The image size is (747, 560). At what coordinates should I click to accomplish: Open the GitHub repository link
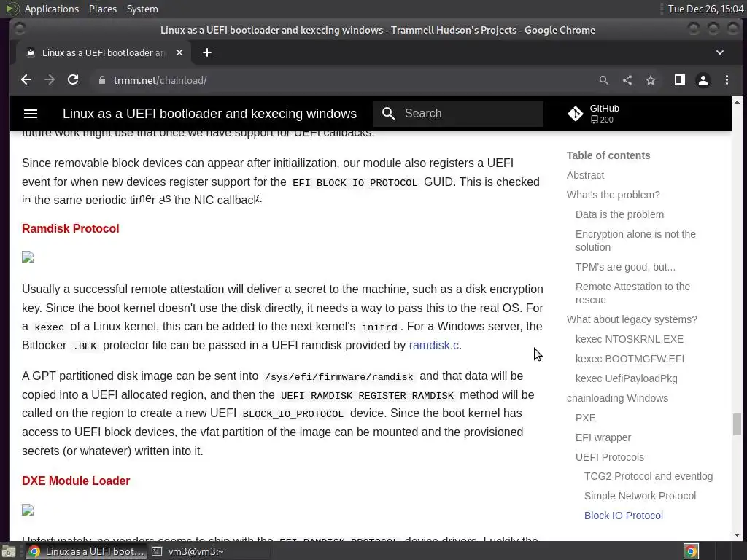click(x=594, y=114)
